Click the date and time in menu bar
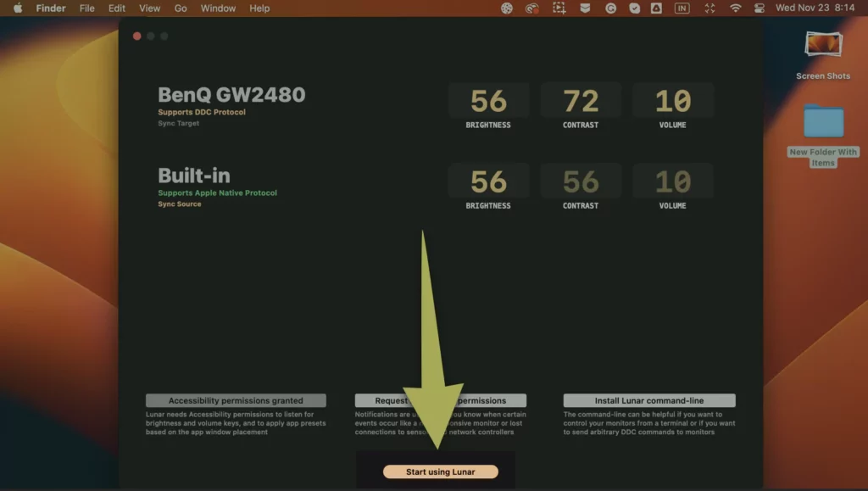This screenshot has width=868, height=491. pos(815,8)
